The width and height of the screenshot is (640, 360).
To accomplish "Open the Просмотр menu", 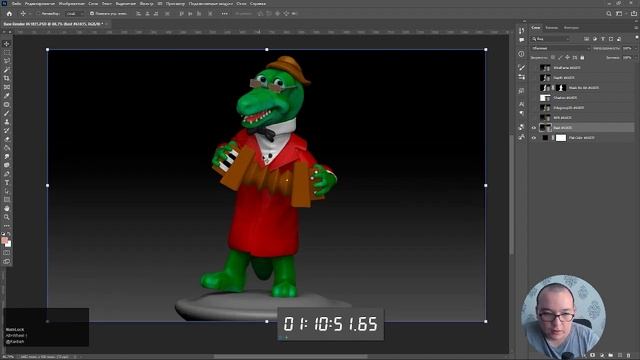I will click(x=175, y=3).
